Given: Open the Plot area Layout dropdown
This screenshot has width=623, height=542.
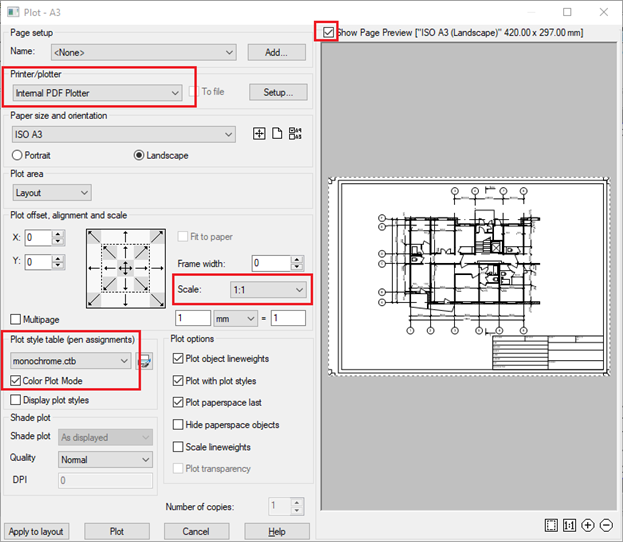Looking at the screenshot, I should click(x=52, y=193).
